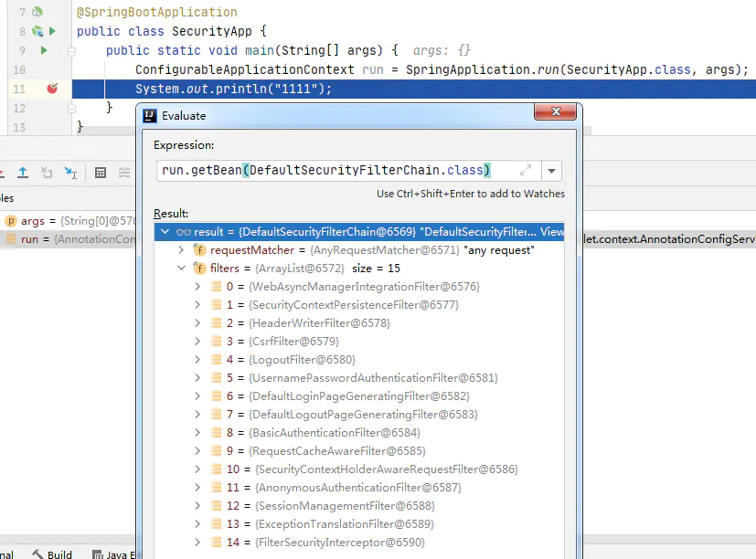The width and height of the screenshot is (756, 559).
Task: Select the requestMatcher "any request" row
Action: coord(359,250)
